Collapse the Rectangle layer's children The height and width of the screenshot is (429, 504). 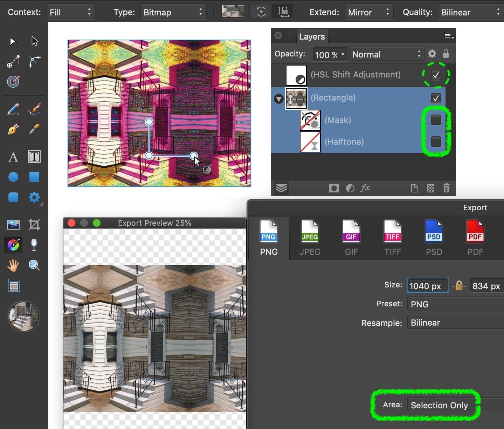[279, 99]
